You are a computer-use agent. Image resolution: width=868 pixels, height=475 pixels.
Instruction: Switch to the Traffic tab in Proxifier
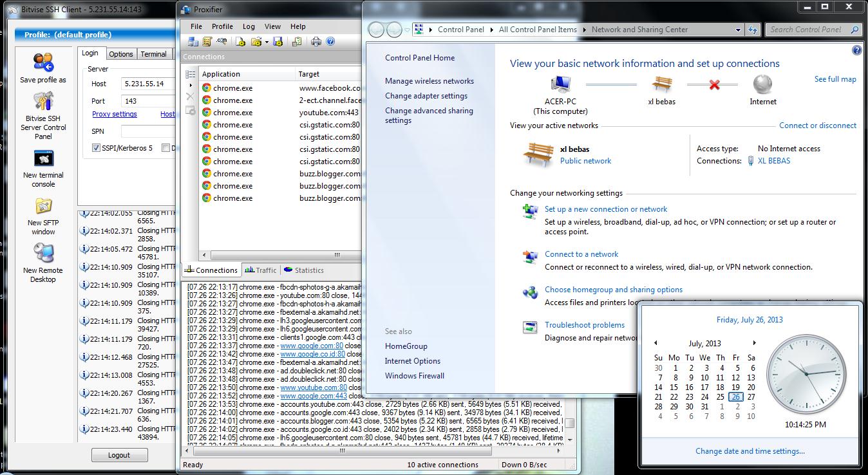click(261, 270)
